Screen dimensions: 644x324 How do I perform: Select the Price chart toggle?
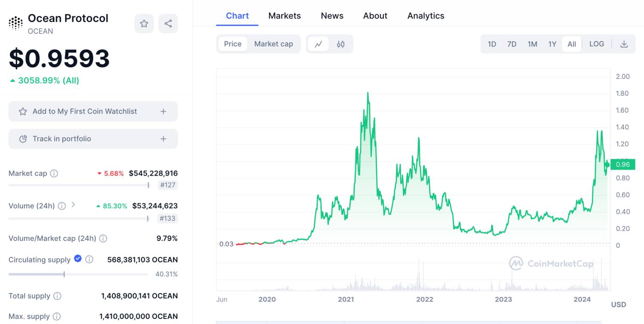point(233,44)
